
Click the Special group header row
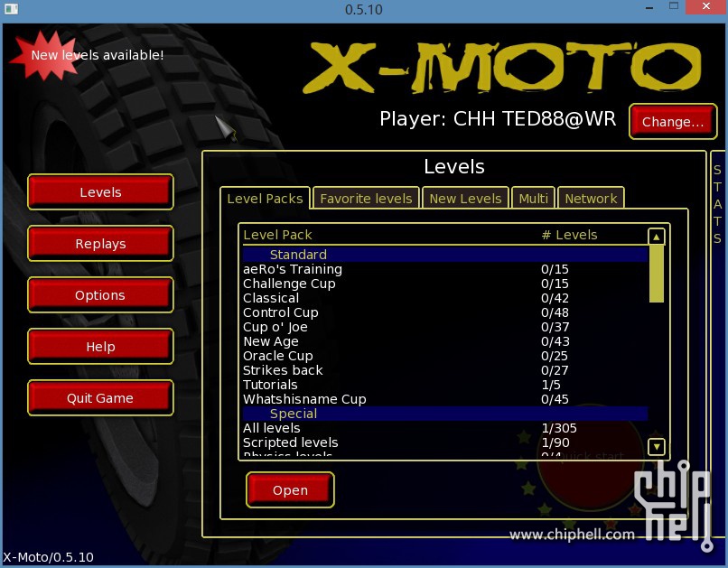445,414
